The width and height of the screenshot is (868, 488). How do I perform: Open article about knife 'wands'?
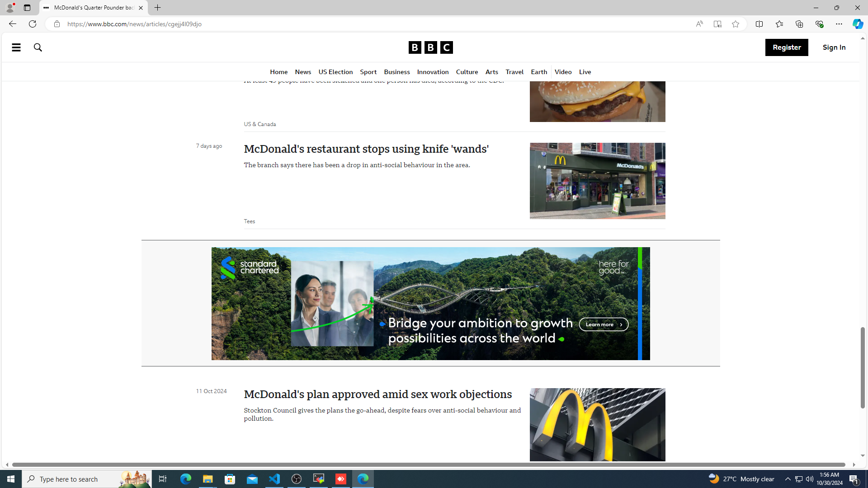click(366, 149)
